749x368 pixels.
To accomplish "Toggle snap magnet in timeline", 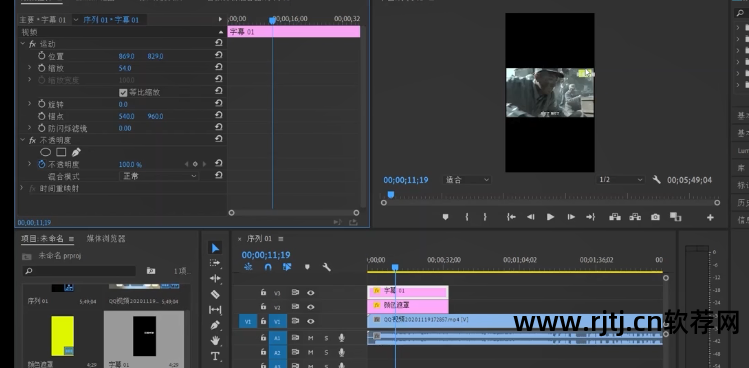I will [268, 267].
